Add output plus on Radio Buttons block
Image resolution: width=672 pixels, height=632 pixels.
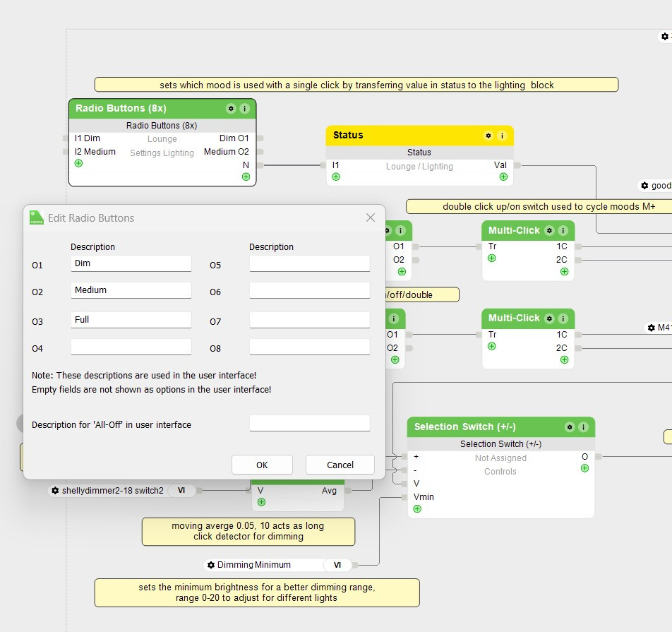pos(246,177)
